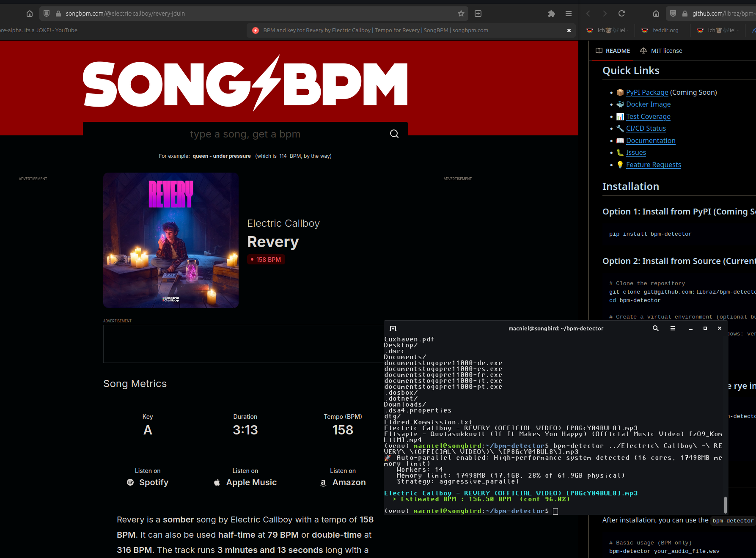Switch to the feddit.org tab
Screen dimensions: 756x558
[x=662, y=30]
